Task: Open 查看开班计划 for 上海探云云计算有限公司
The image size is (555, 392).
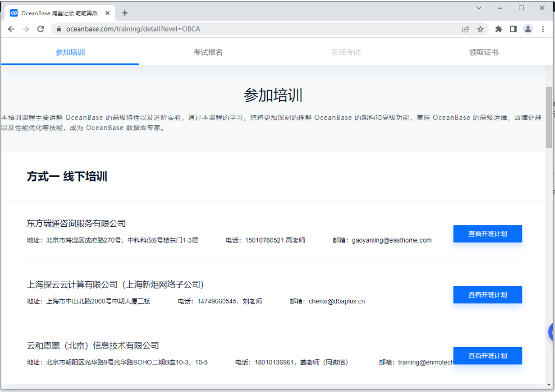Action: [487, 295]
